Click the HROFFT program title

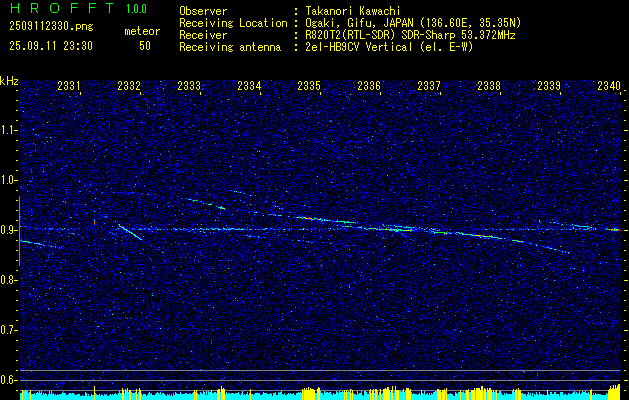62,8
